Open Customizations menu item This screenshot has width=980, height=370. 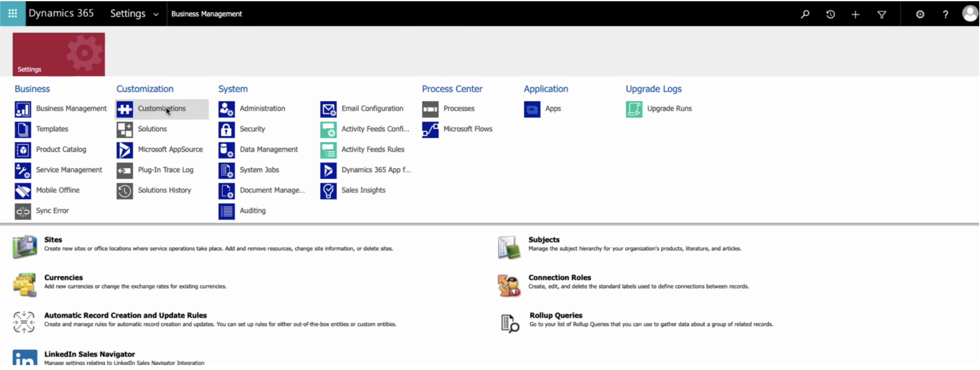point(162,108)
